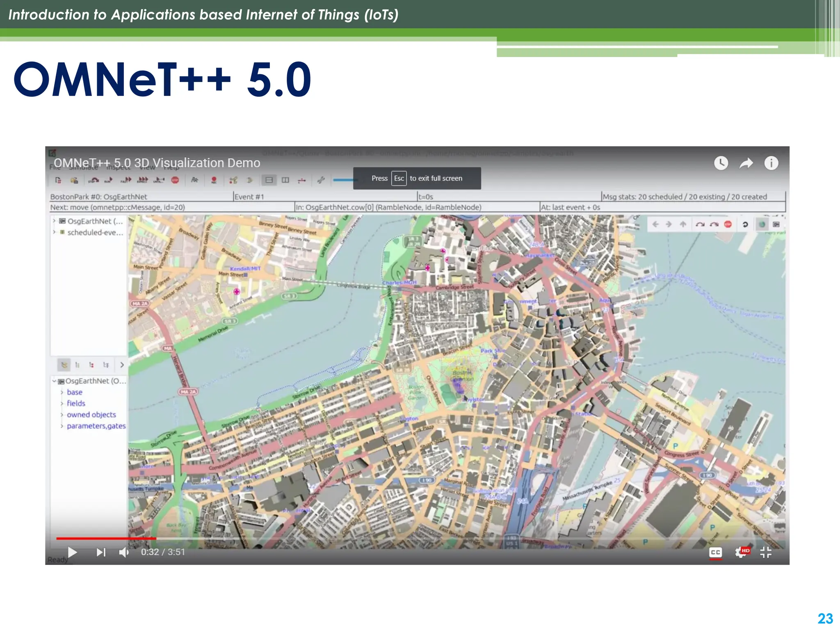Select children mode inspector icon

pos(91,365)
